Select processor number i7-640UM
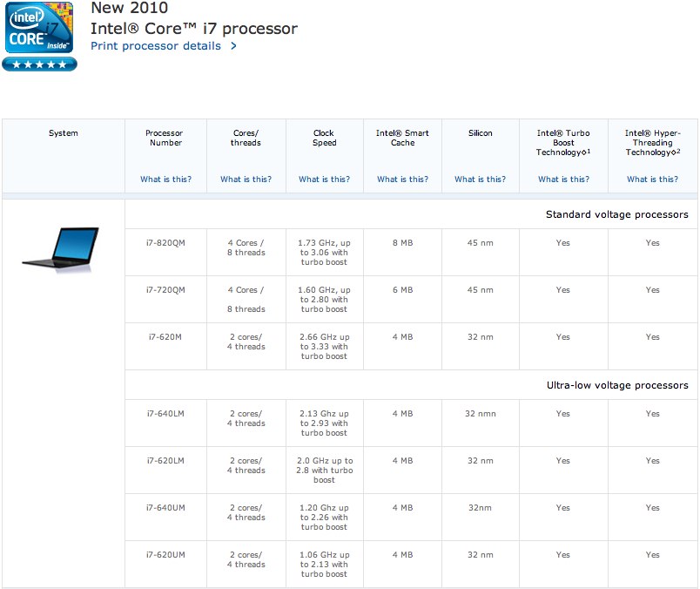Screen dimensions: 700x589 point(165,508)
